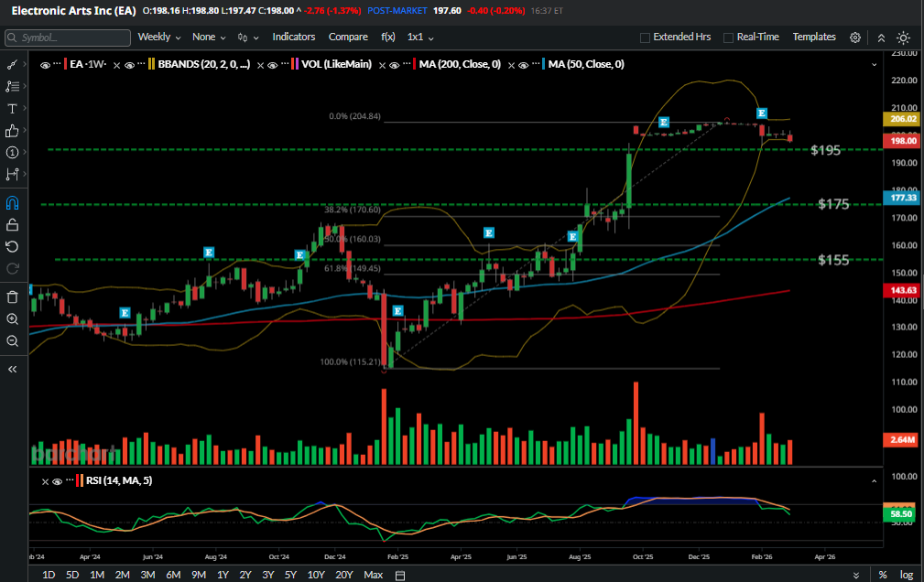Open the chart type candlestick dropdown
Image resolution: width=924 pixels, height=582 pixels.
pyautogui.click(x=248, y=38)
